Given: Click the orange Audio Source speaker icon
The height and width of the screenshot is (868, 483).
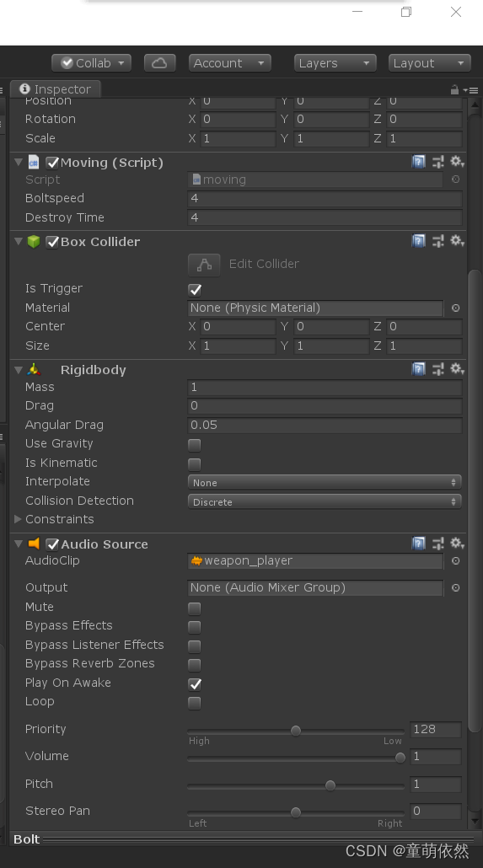Looking at the screenshot, I should pos(34,544).
